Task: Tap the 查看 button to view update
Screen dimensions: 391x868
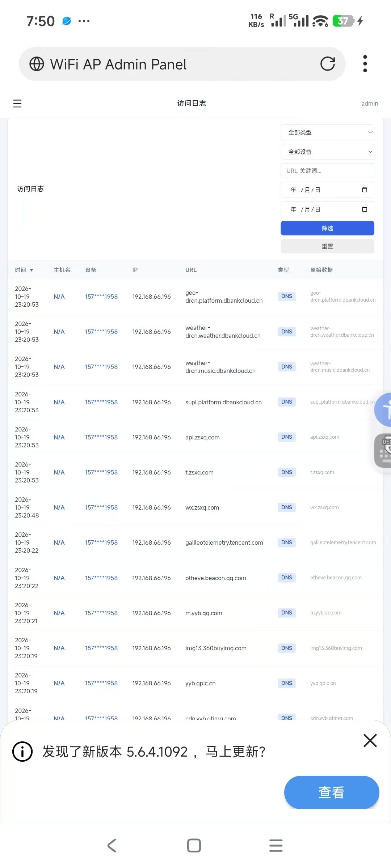Action: 332,792
